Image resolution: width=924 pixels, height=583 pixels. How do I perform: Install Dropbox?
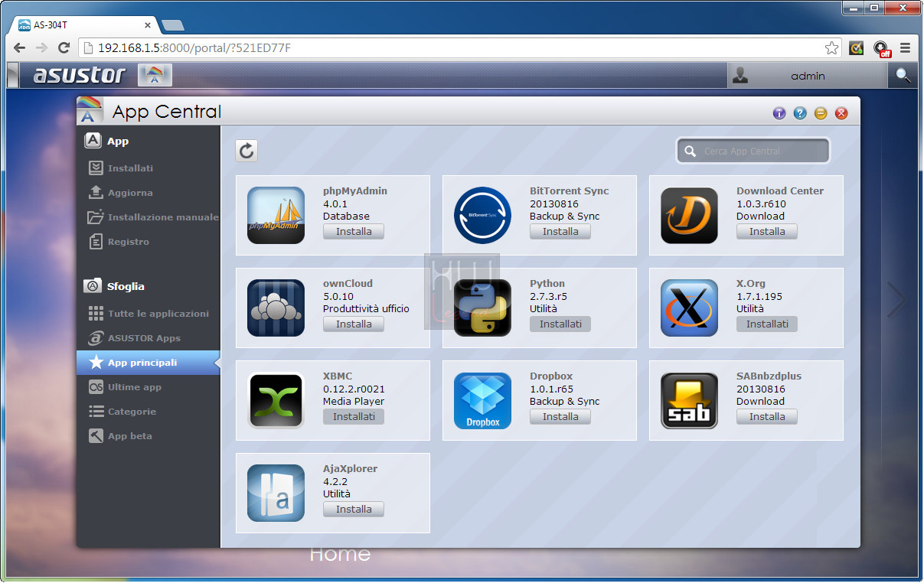[560, 417]
